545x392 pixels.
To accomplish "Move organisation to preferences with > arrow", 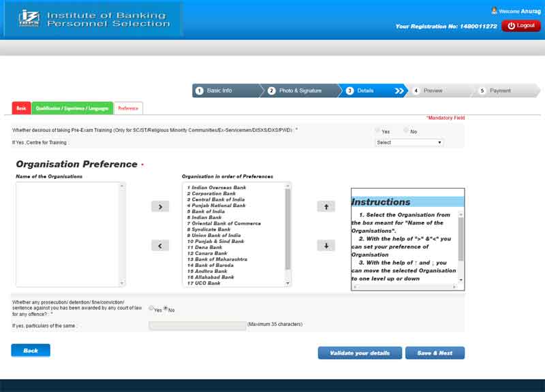I will pyautogui.click(x=160, y=207).
